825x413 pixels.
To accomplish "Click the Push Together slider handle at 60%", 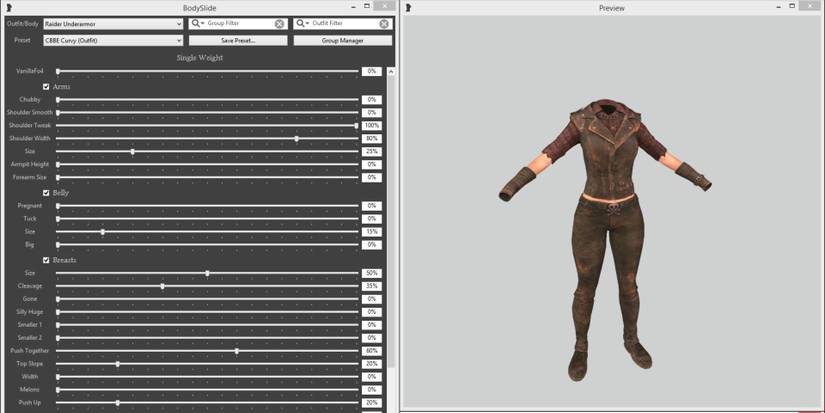I will tap(237, 351).
